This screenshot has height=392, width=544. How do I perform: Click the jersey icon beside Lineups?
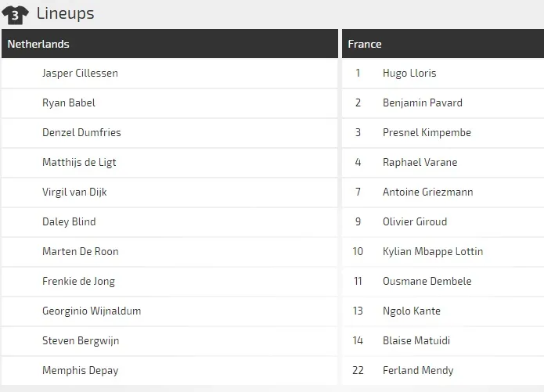point(16,14)
